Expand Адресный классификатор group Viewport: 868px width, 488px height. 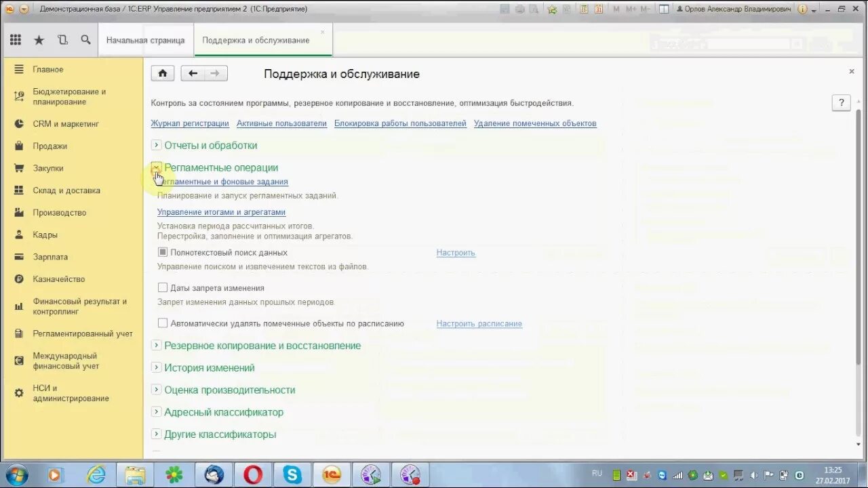(x=156, y=412)
